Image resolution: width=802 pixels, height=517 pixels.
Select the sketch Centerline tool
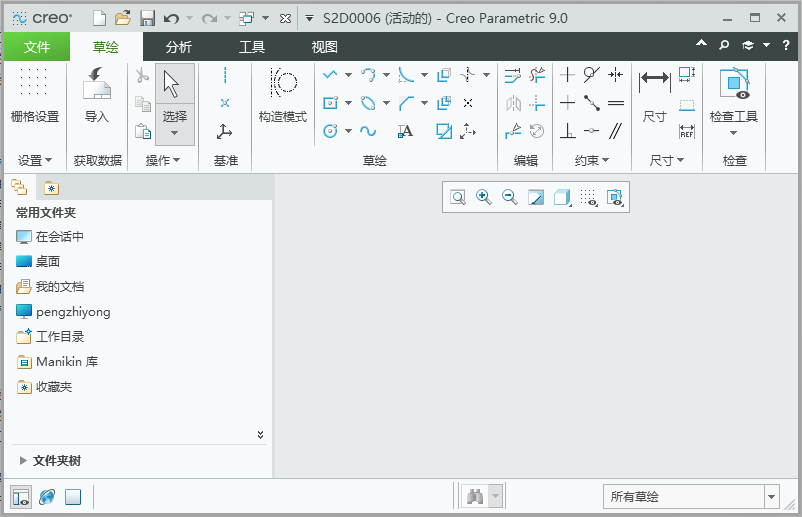[x=467, y=75]
